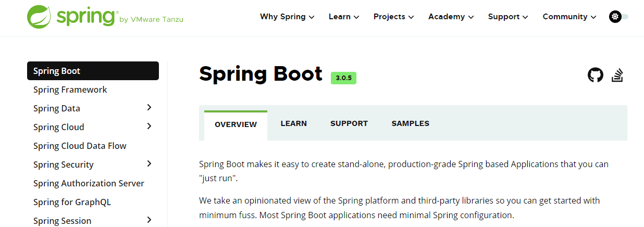This screenshot has width=644, height=227.
Task: Open Spring Cloud Data Flow link
Action: (80, 146)
